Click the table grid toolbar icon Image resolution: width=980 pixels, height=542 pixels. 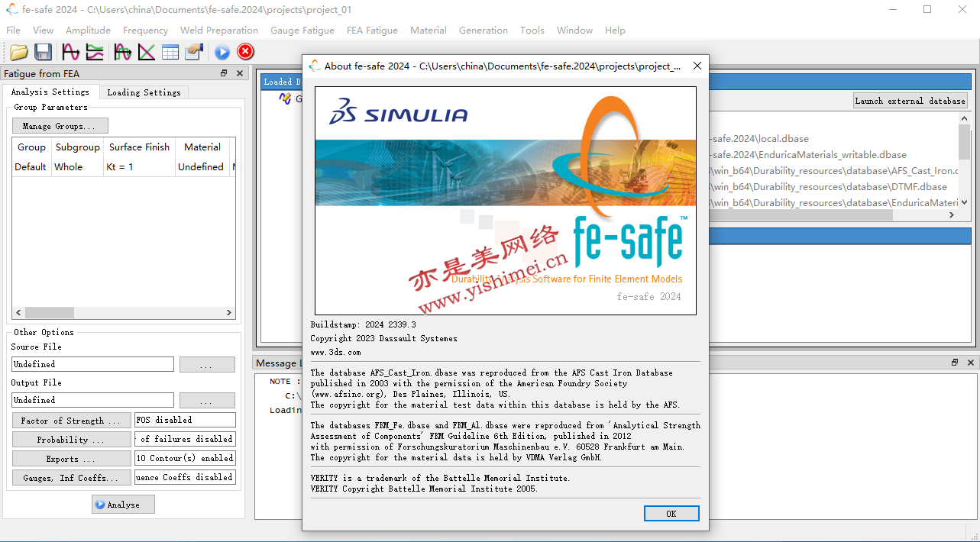[170, 52]
